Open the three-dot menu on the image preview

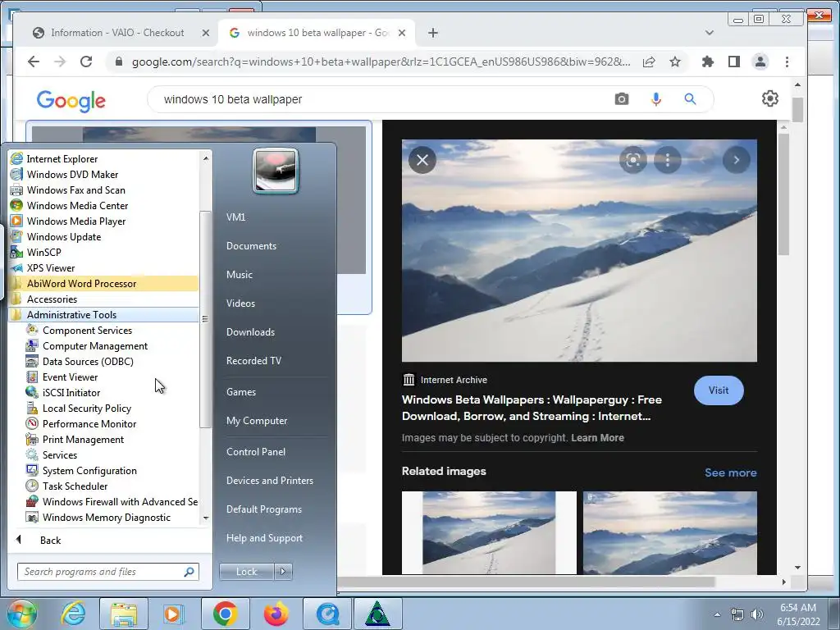point(668,160)
